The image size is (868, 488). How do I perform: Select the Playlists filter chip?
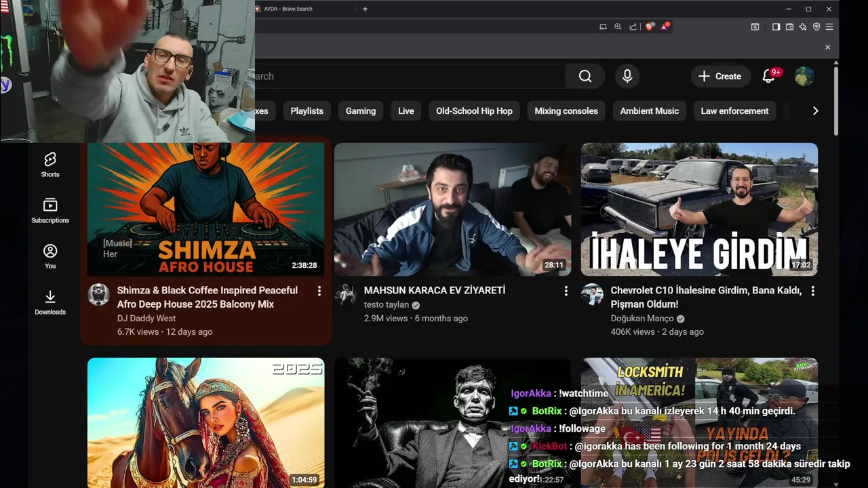pos(307,111)
